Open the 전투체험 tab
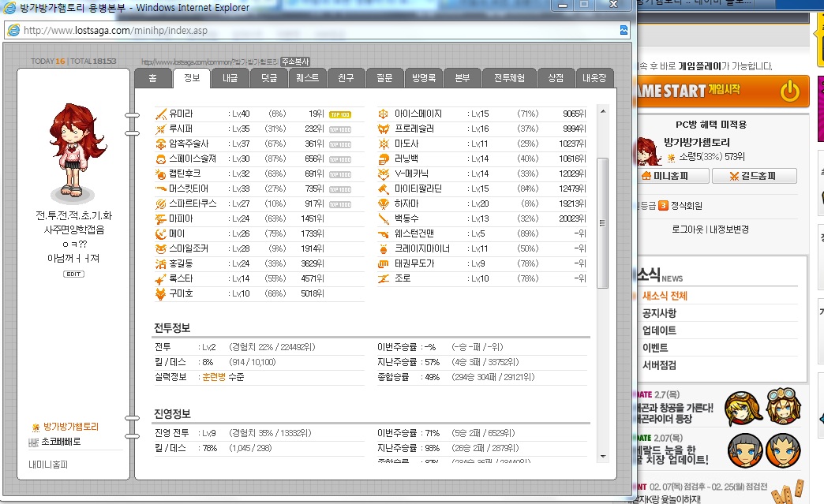824x504 pixels. pos(509,78)
